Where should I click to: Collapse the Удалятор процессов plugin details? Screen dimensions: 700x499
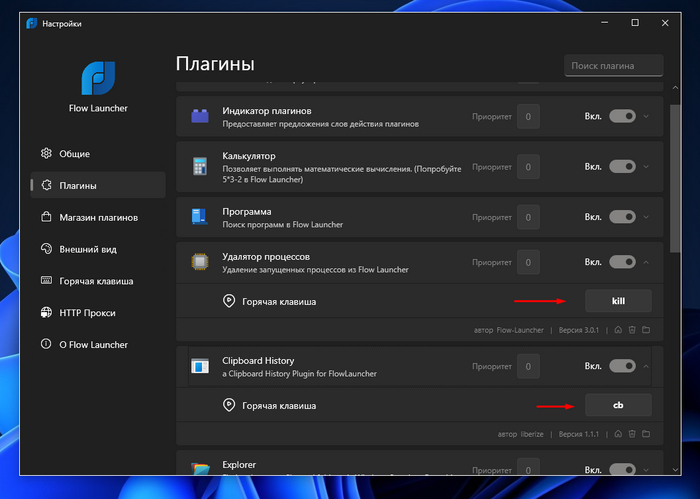point(646,262)
